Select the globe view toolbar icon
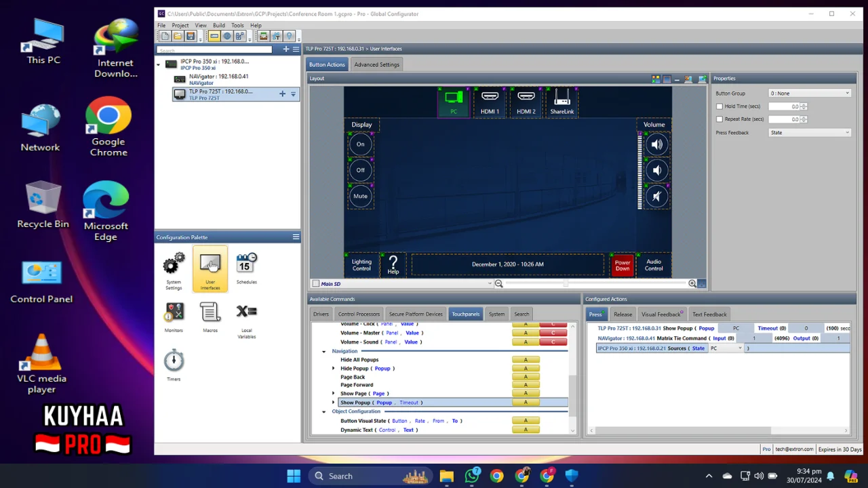This screenshot has height=488, width=868. 227,36
